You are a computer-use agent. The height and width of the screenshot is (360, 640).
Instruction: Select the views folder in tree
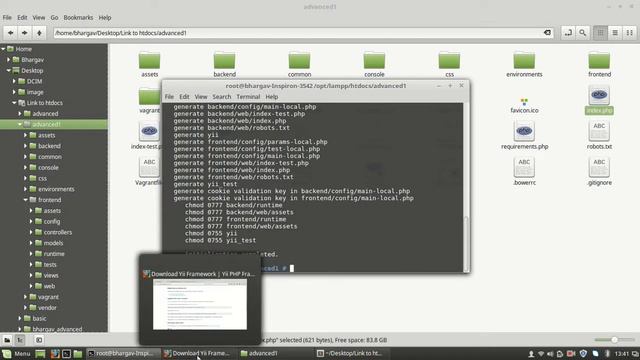[x=51, y=276]
